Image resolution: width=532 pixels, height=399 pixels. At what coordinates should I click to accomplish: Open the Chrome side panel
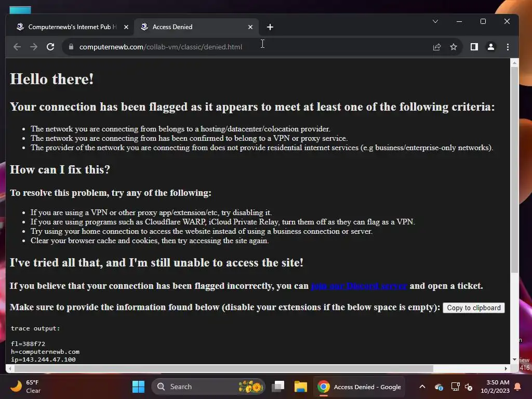coord(474,47)
